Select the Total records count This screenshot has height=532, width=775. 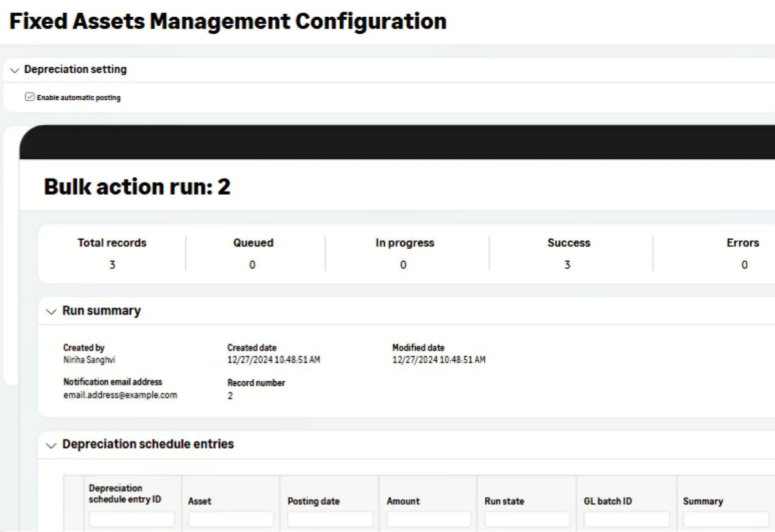click(112, 265)
